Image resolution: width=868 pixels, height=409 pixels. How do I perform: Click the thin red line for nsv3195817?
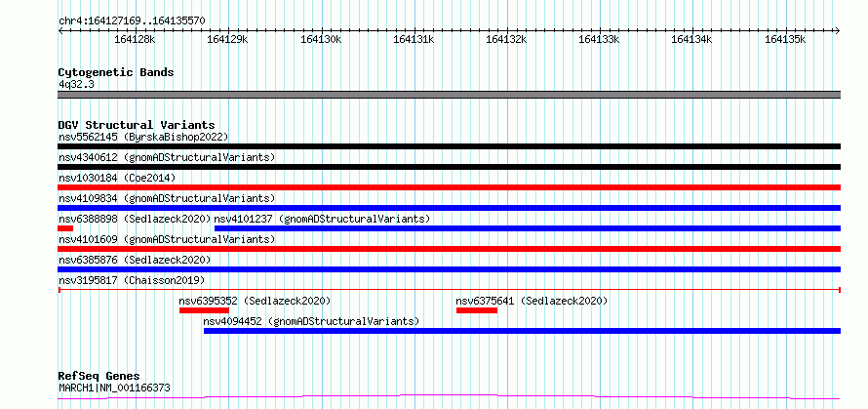pos(449,289)
